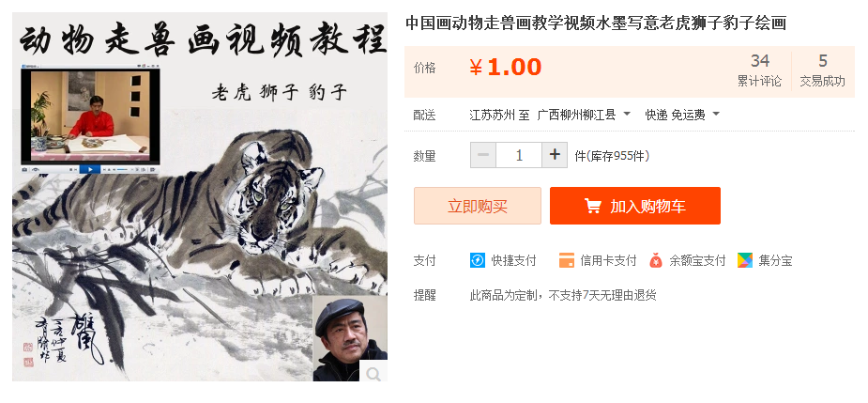Click the quantity input field
Viewport: 868px width, 403px height.
click(519, 155)
